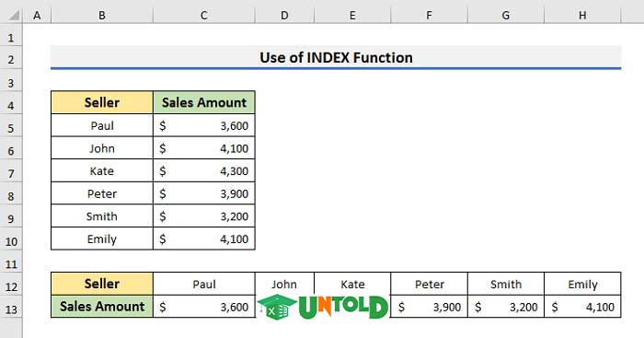Click the cell 'Paul' in column B

click(x=102, y=125)
